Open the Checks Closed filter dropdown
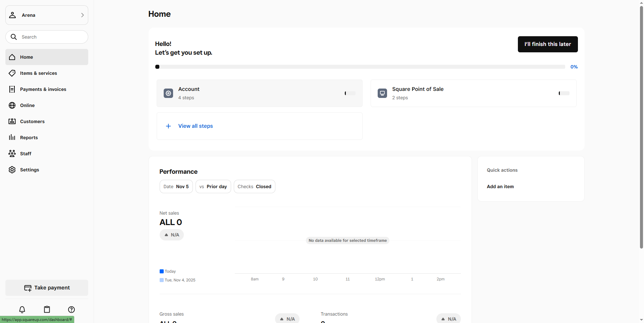 (254, 186)
